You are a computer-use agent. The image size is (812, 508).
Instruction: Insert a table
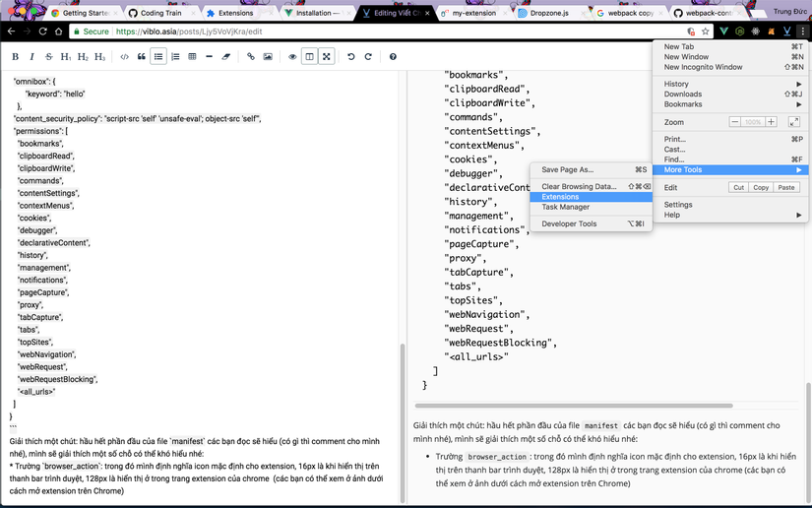tap(192, 57)
